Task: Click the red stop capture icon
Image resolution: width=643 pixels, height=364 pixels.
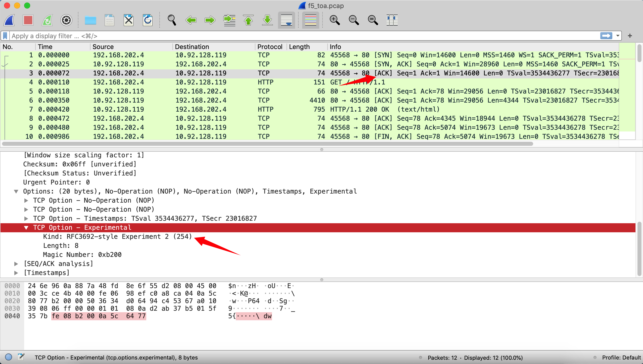Action: [28, 20]
